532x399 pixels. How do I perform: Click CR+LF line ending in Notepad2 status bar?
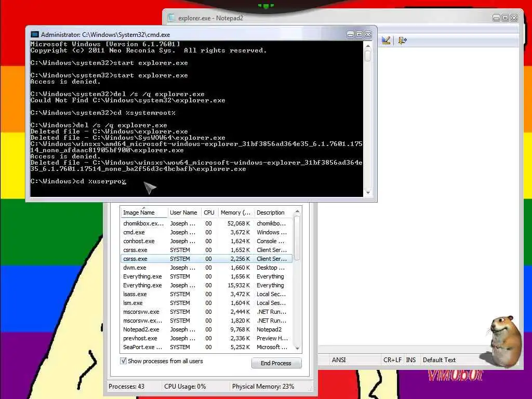tap(392, 360)
